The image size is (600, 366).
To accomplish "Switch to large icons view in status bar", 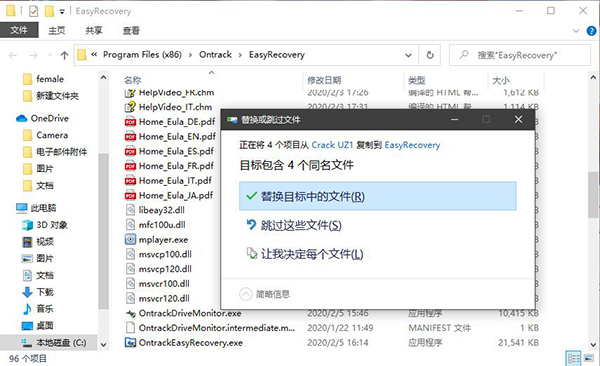I will [589, 359].
